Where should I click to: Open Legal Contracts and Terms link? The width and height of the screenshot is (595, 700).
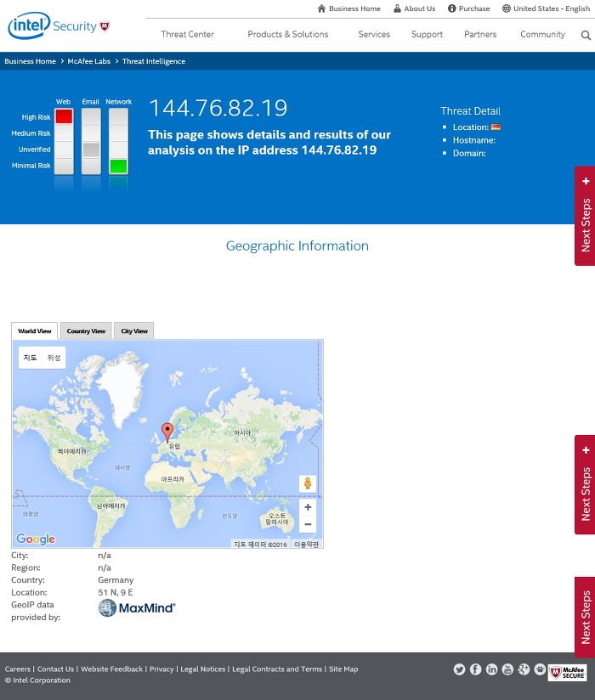coord(277,669)
